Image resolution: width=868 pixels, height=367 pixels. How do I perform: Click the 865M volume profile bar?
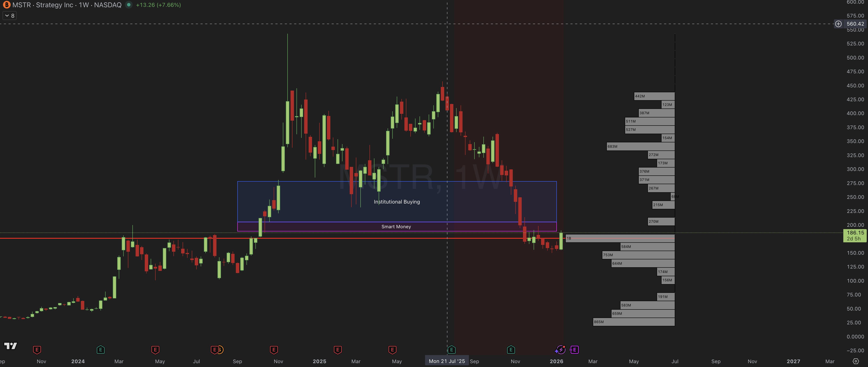(x=633, y=322)
